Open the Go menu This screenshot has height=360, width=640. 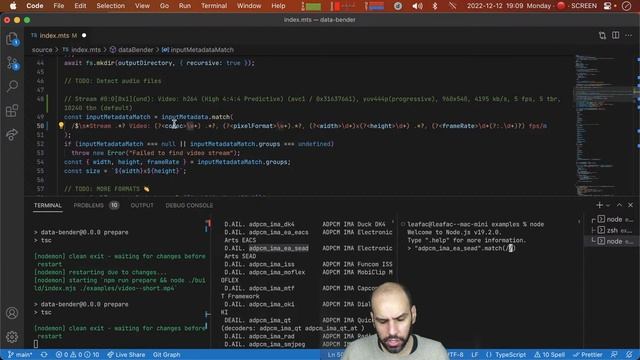[x=164, y=6]
